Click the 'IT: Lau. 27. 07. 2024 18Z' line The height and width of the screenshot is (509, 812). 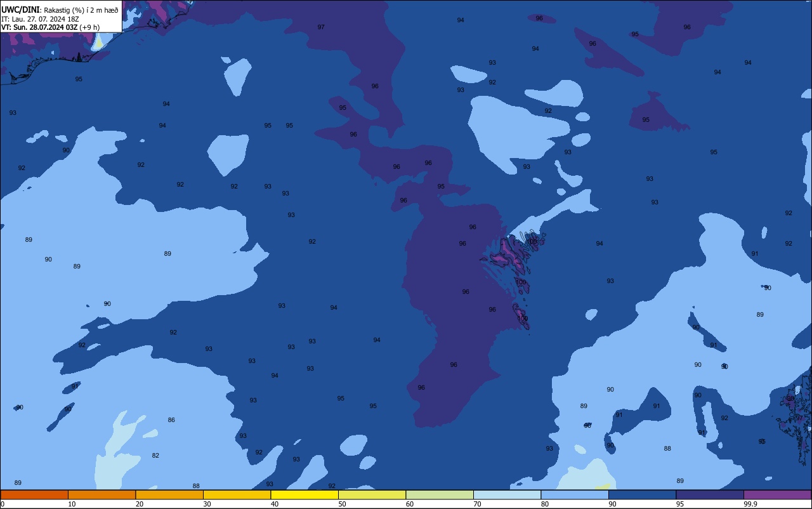point(40,19)
